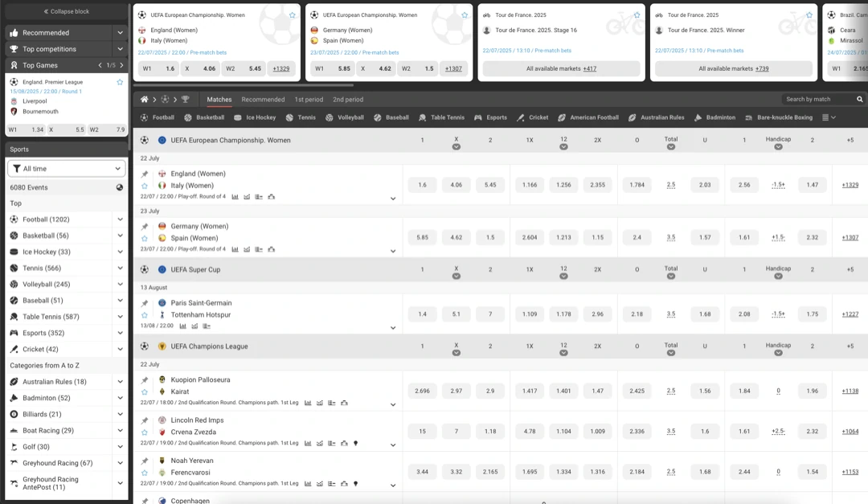Click the events pie chart icon
Viewport: 868px width, 504px height.
tap(120, 188)
